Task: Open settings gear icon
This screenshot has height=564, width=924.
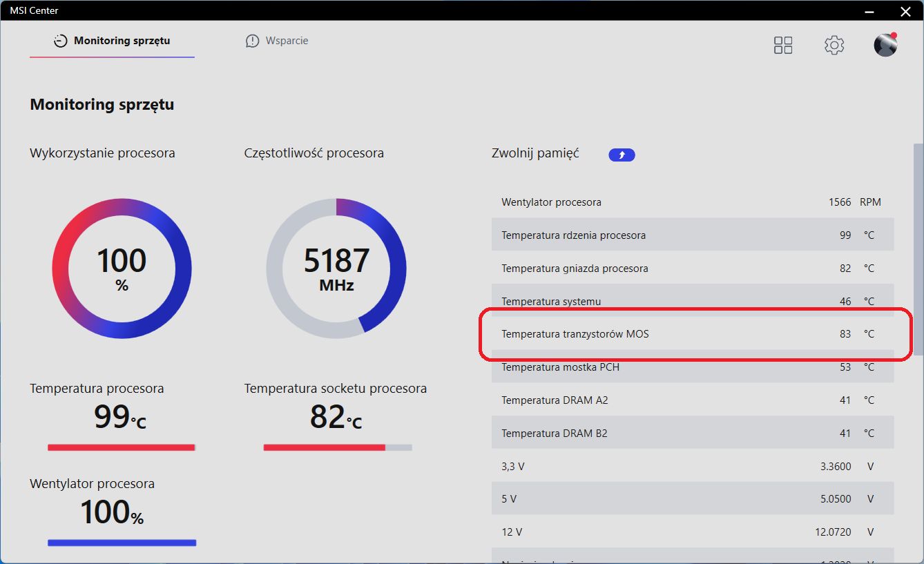Action: [834, 46]
